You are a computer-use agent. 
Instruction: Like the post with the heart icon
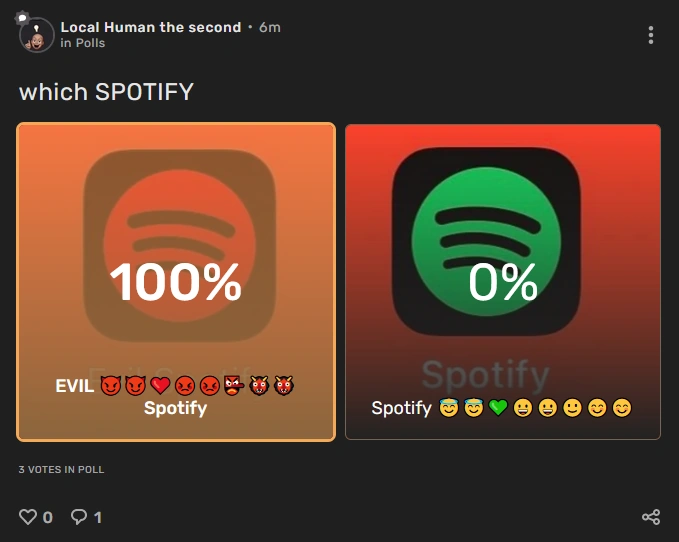coord(28,517)
